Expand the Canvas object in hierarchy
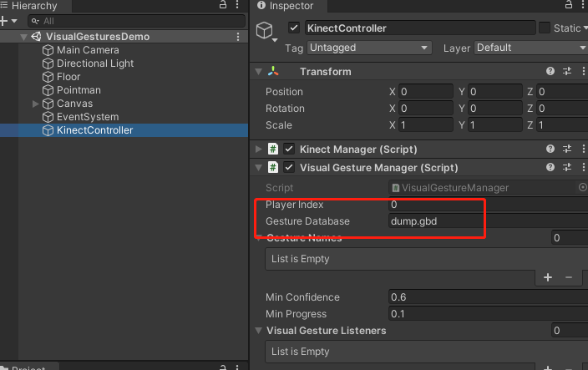Image resolution: width=588 pixels, height=370 pixels. [x=35, y=104]
